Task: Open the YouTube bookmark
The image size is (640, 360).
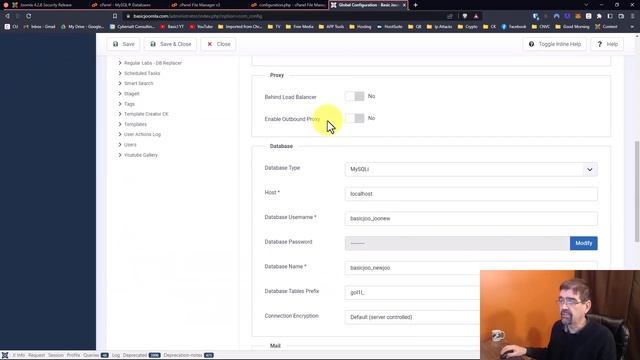Action: pyautogui.click(x=201, y=27)
